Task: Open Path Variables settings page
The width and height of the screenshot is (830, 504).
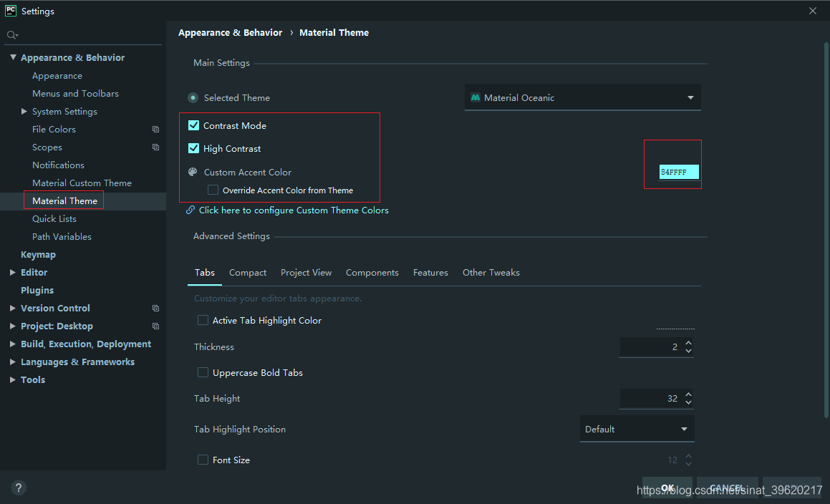Action: point(62,237)
